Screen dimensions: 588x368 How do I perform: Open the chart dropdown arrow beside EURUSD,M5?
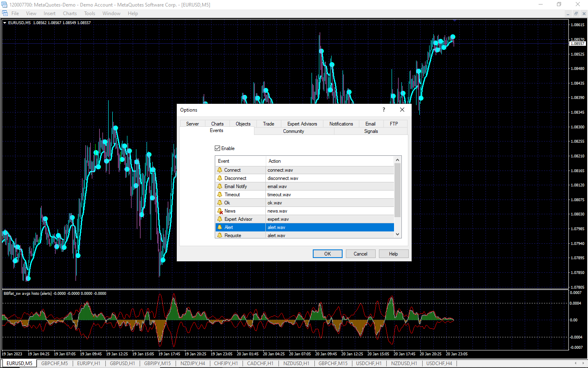[4, 23]
